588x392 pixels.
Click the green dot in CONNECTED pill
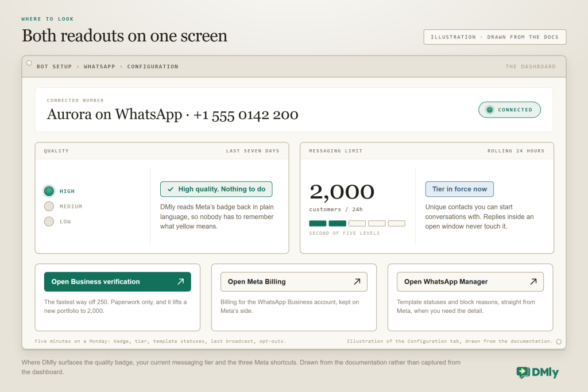click(x=490, y=110)
